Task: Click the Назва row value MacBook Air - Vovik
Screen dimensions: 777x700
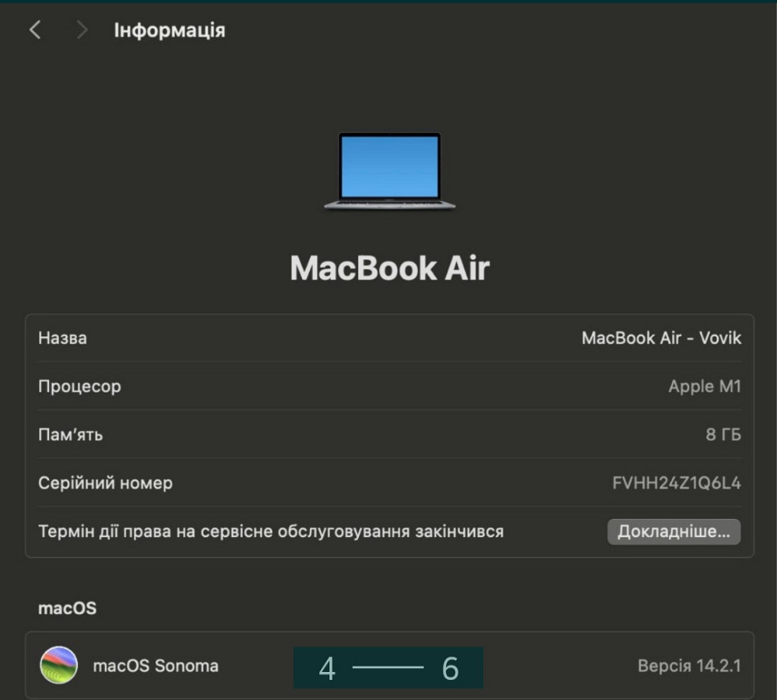Action: (x=661, y=338)
